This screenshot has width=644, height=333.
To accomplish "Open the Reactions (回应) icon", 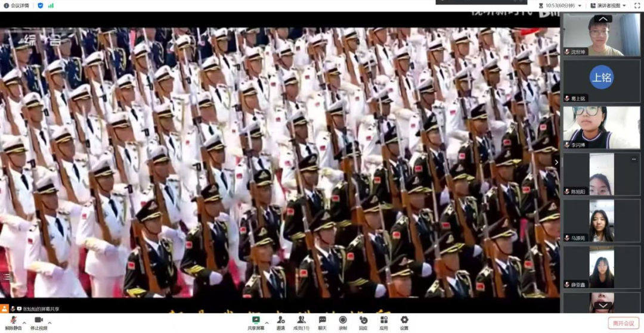I will 363,322.
